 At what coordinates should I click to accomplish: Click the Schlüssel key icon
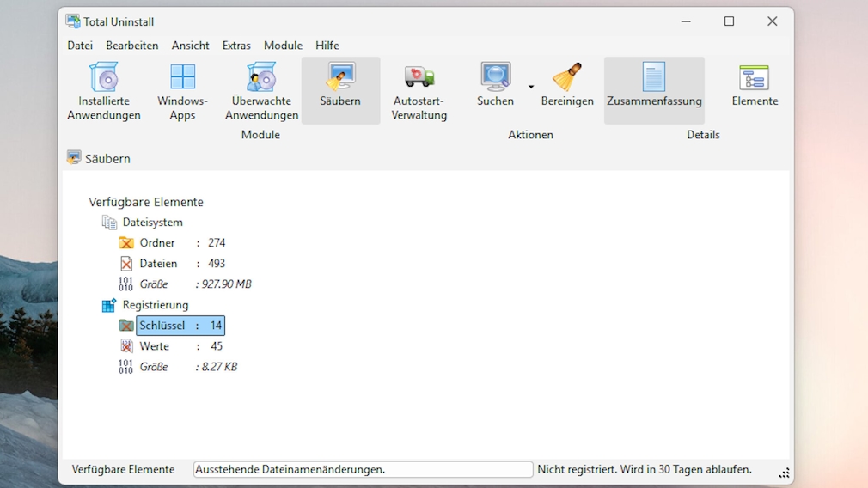[126, 326]
